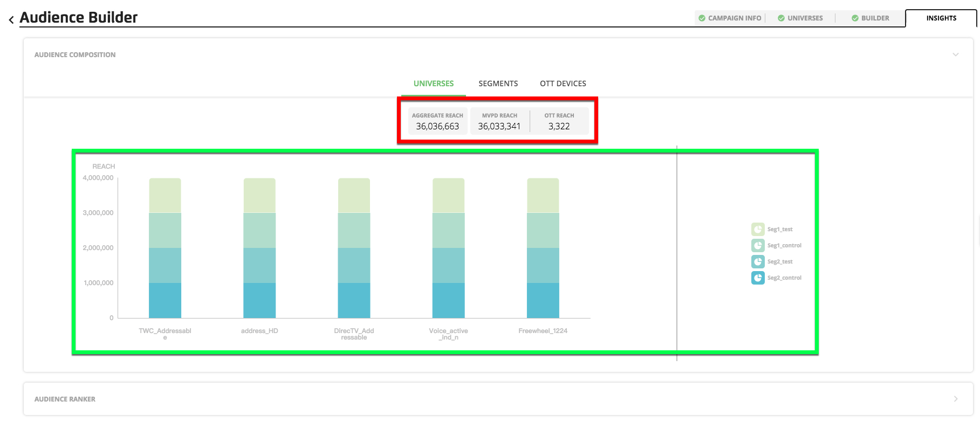Click the TWC_Addressable axis label
Viewport: 980px width, 429px height.
click(x=165, y=334)
